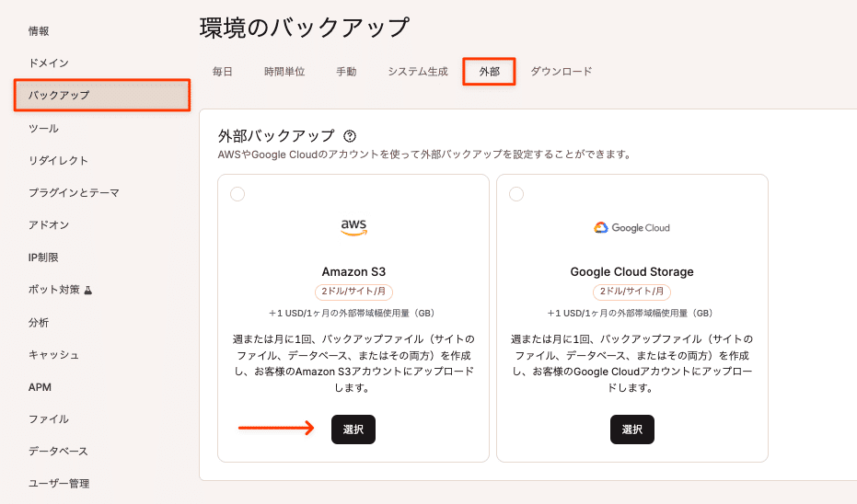The height and width of the screenshot is (504, 857).
Task: Go to the ダウンロード tab
Action: pyautogui.click(x=562, y=72)
